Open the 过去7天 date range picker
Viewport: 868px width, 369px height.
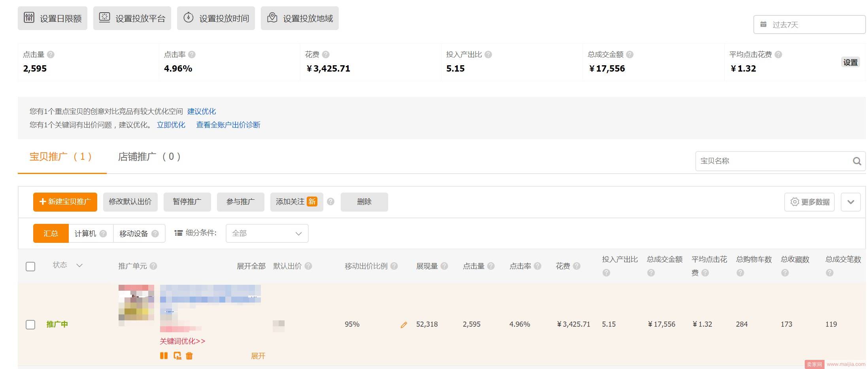809,25
